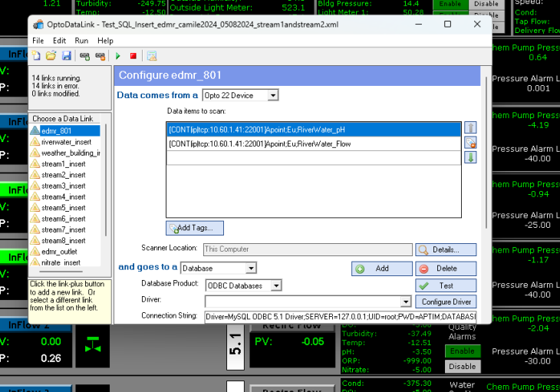Stop links with the red stop icon
560x392 pixels.
(133, 56)
